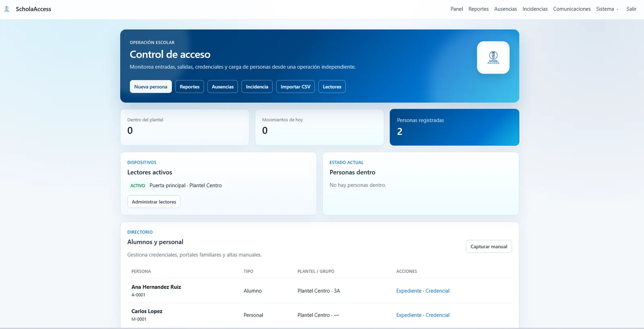Select Incidencias in the top navigation
This screenshot has height=329, width=644.
(x=535, y=9)
